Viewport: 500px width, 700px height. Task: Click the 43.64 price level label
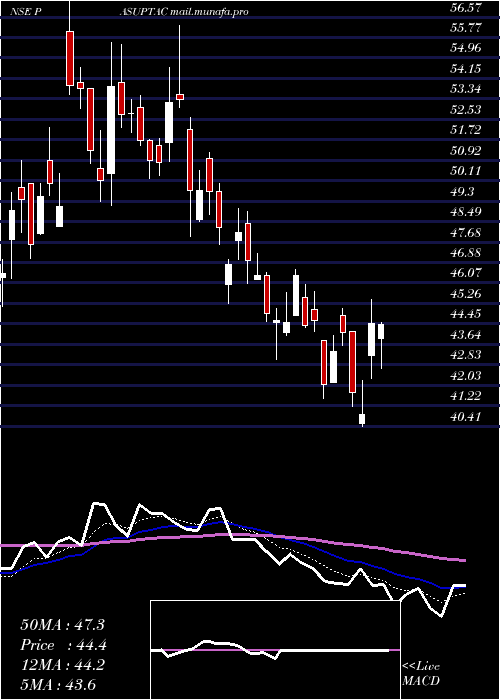pyautogui.click(x=467, y=335)
